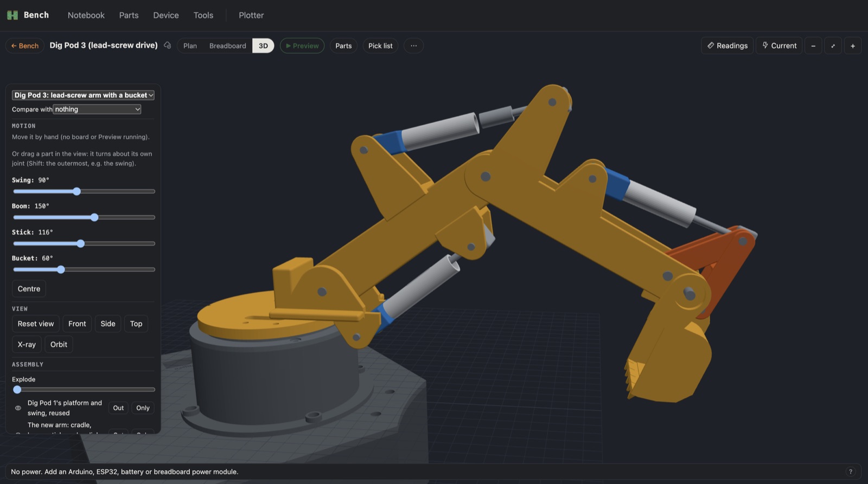Screen dimensions: 868x484
Task: Click the Bench logo icon
Action: [x=12, y=15]
